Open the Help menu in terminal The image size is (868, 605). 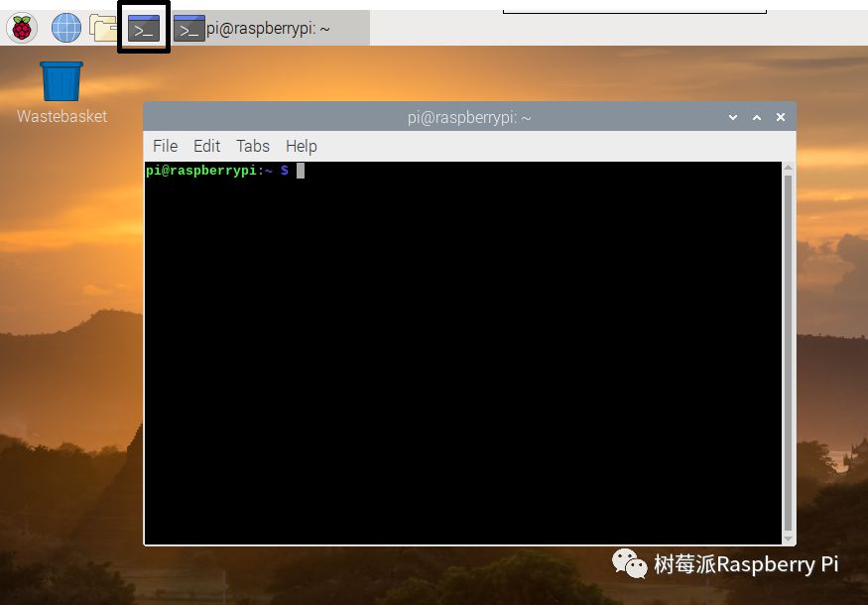point(301,146)
